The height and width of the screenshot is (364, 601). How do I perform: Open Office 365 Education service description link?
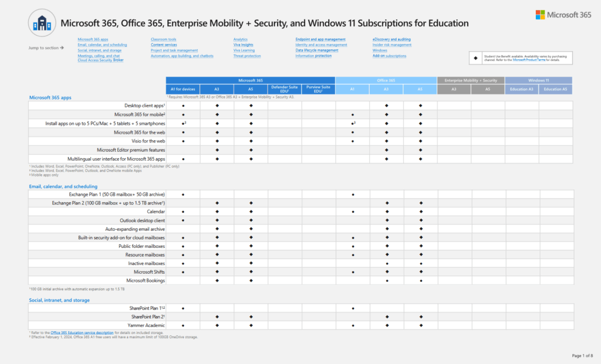[x=82, y=333]
